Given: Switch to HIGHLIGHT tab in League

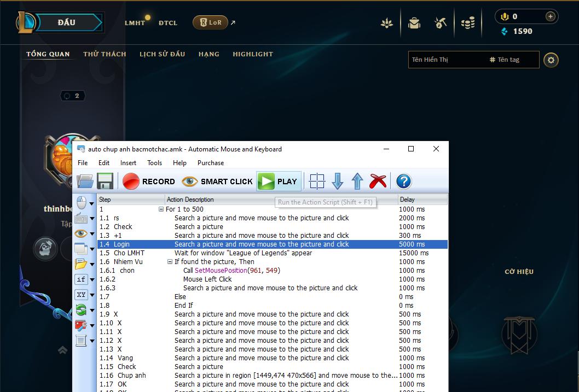Looking at the screenshot, I should (253, 54).
